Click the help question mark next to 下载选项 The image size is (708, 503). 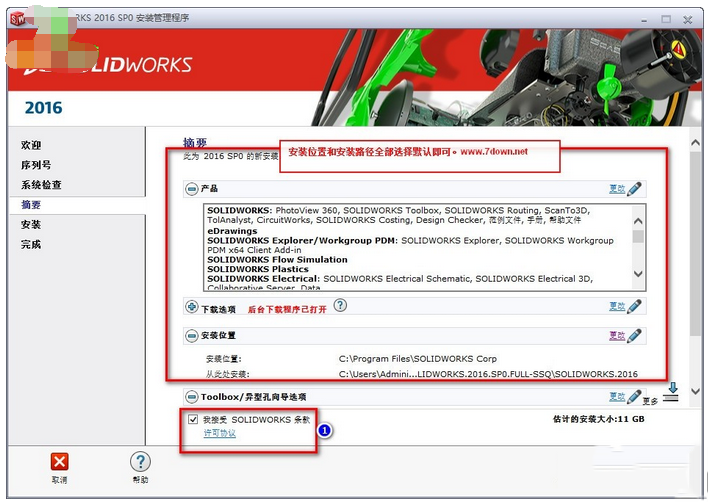tap(340, 305)
